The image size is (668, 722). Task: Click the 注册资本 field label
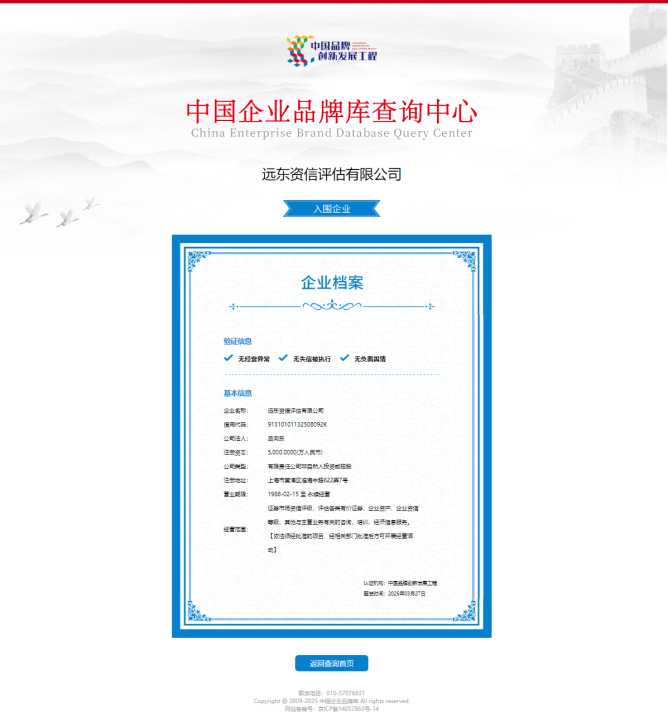(236, 452)
